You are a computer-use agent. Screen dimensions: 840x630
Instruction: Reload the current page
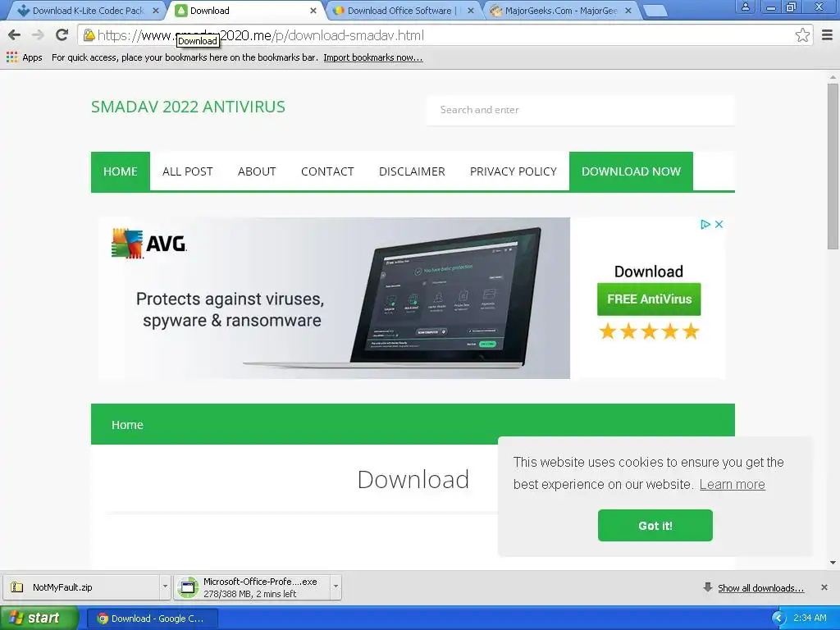click(x=62, y=35)
